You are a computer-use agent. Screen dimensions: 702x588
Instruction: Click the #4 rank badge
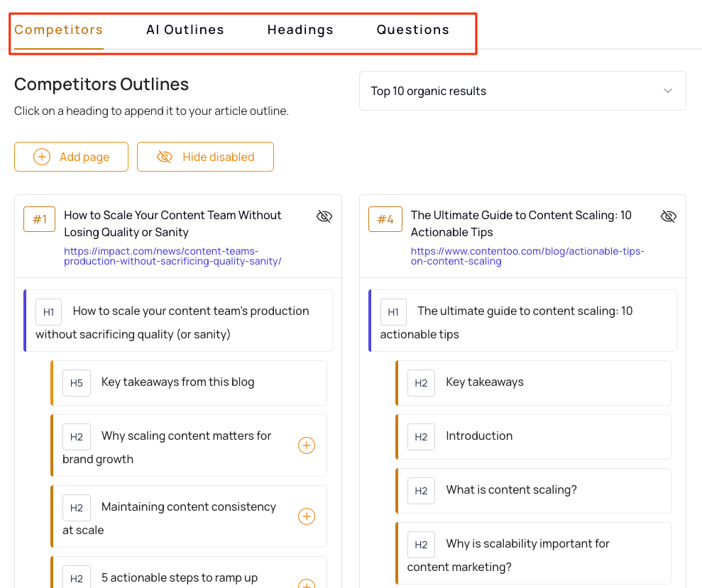pyautogui.click(x=385, y=219)
